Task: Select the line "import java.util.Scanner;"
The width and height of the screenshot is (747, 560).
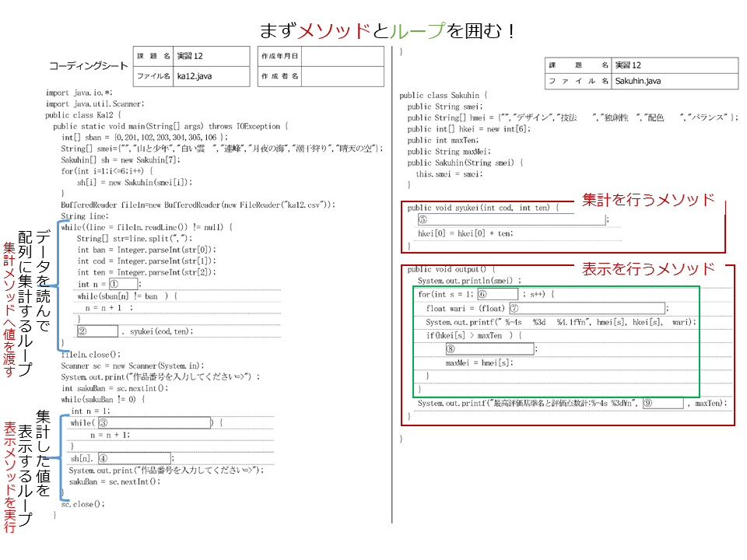Action: (95, 103)
